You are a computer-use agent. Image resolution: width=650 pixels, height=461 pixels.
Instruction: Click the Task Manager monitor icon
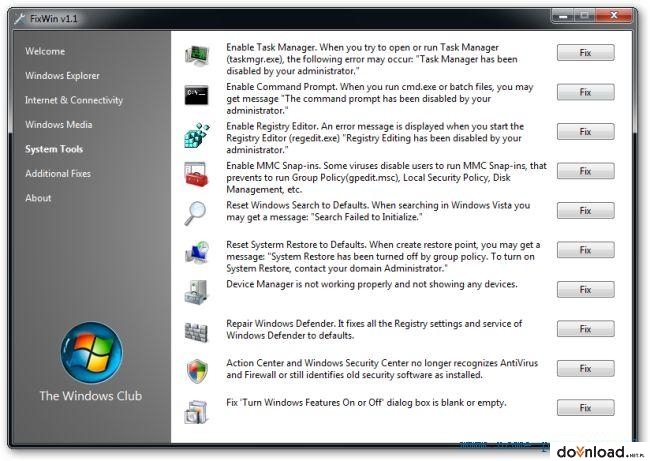197,56
